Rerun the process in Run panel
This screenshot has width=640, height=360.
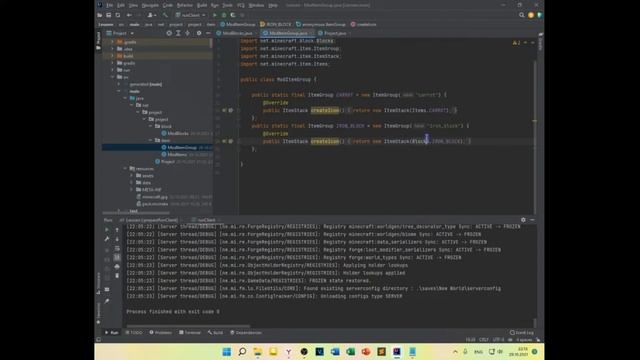(x=107, y=230)
